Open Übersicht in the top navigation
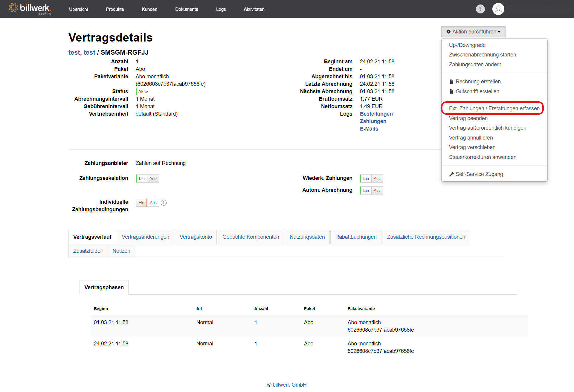Viewport: 574px width, 392px height. [x=79, y=9]
